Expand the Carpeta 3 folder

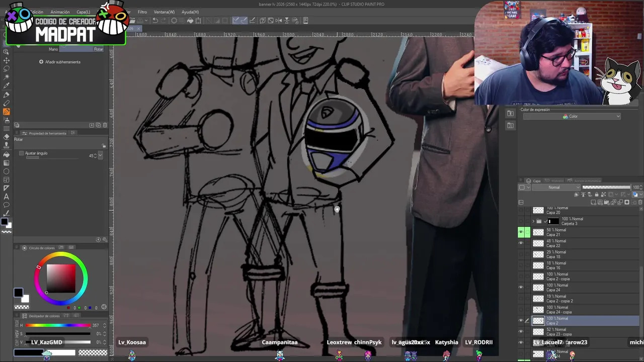pos(533,221)
